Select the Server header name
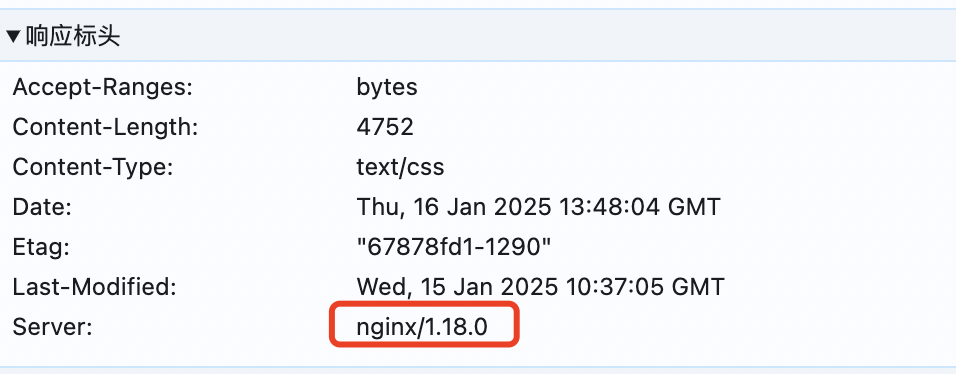This screenshot has height=374, width=956. (x=52, y=327)
